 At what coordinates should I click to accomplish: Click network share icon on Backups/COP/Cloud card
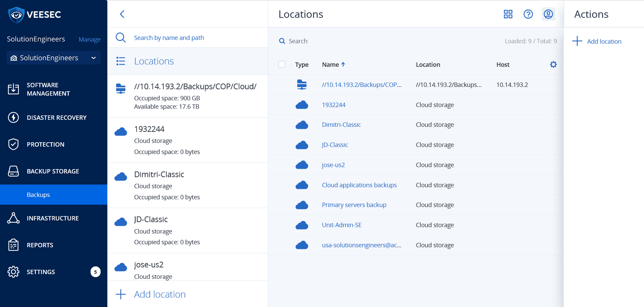pos(121,89)
